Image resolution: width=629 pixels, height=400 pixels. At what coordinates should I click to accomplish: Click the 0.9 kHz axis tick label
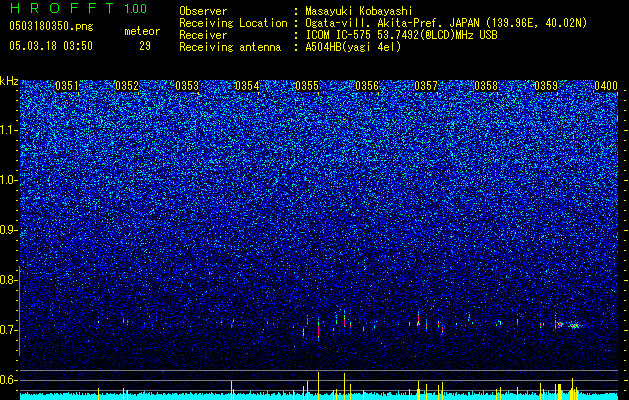pos(7,230)
